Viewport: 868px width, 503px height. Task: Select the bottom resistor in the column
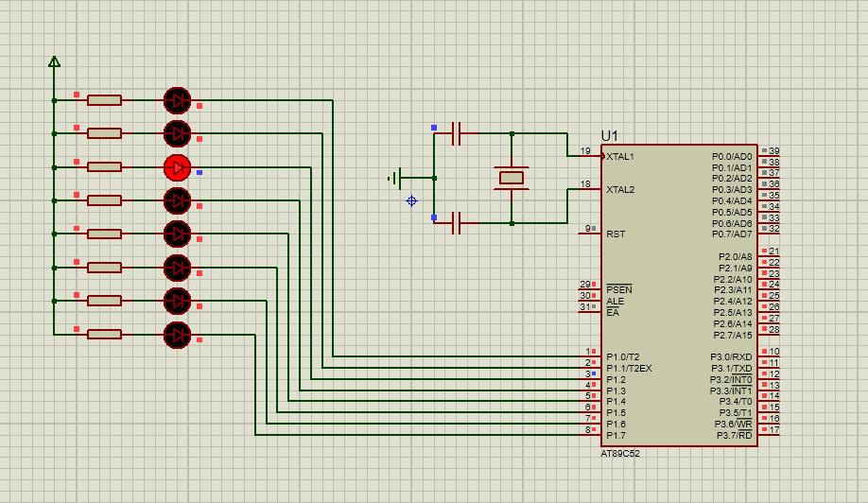click(104, 334)
